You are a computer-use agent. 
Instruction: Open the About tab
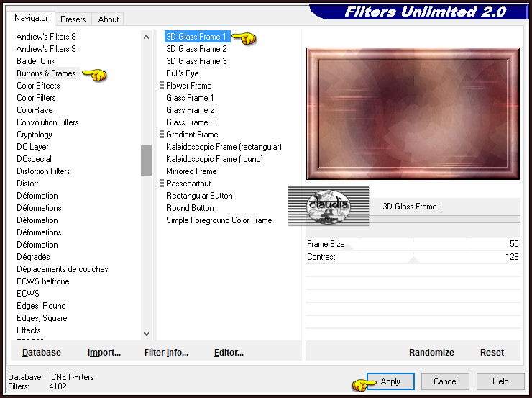pyautogui.click(x=109, y=19)
